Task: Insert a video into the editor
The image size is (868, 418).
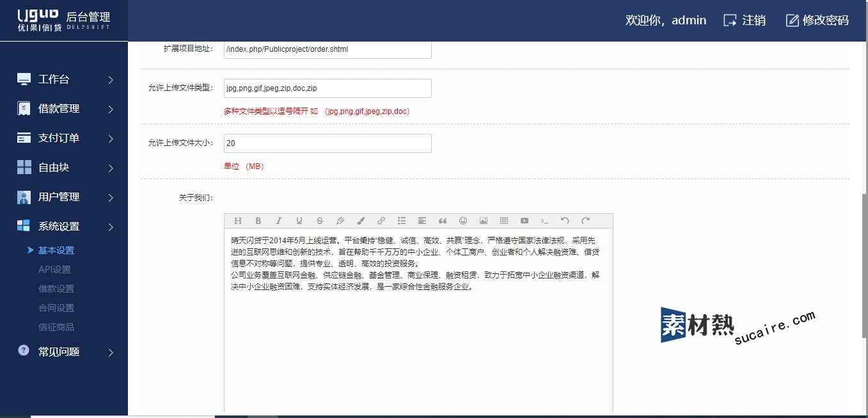Action: click(525, 221)
